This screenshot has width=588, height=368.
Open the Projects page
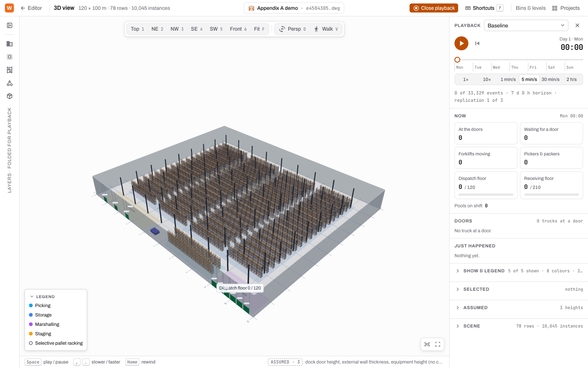pos(566,8)
